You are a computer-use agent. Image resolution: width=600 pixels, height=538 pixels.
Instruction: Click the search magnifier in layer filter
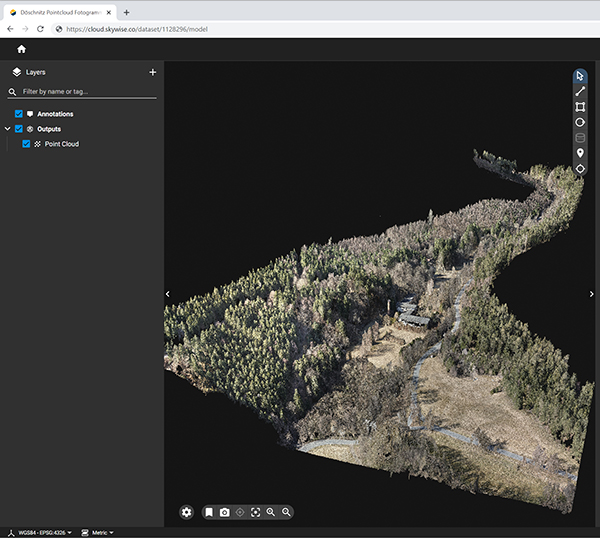[x=12, y=92]
